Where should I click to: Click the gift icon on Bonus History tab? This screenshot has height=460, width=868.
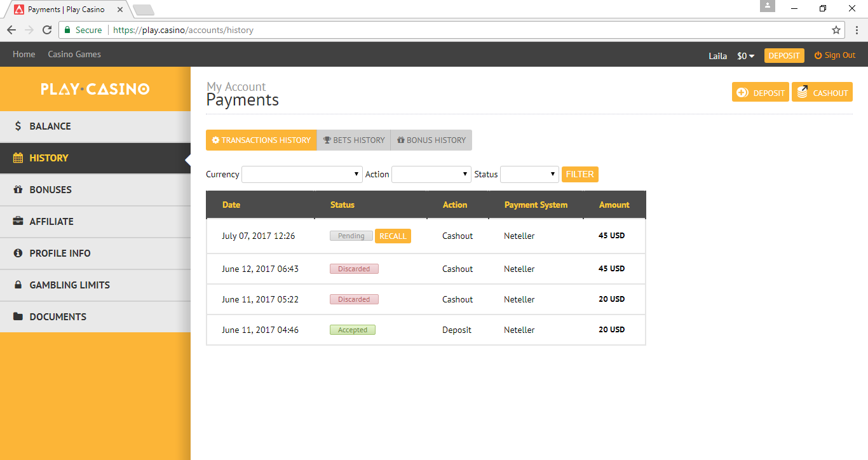(401, 140)
